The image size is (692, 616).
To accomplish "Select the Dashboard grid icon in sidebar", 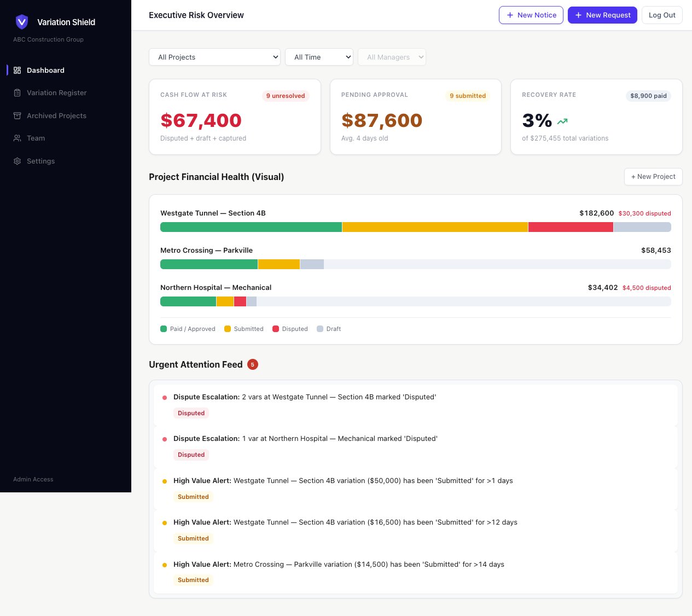I will point(17,70).
